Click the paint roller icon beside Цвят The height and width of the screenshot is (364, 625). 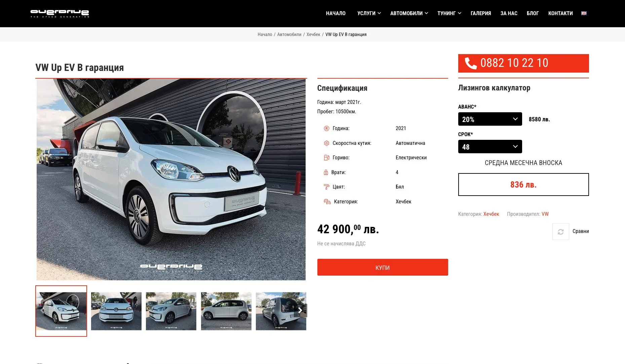[x=326, y=187]
